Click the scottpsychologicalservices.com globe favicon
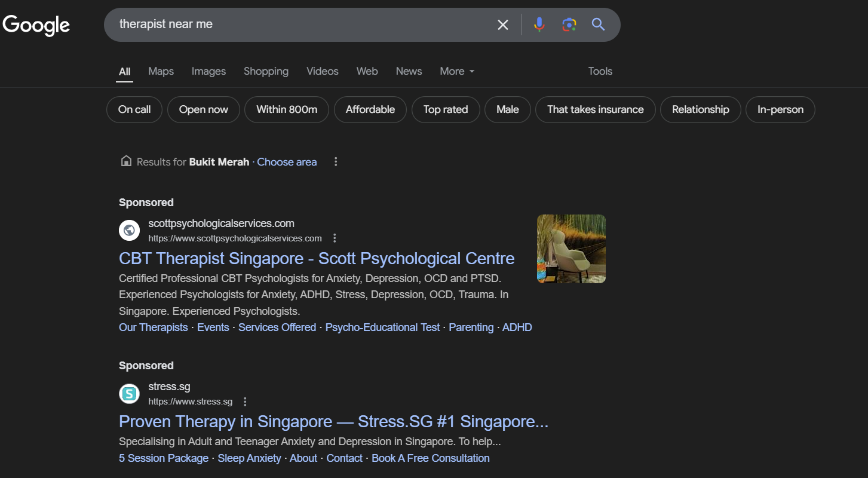Viewport: 868px width, 478px height. click(x=129, y=231)
